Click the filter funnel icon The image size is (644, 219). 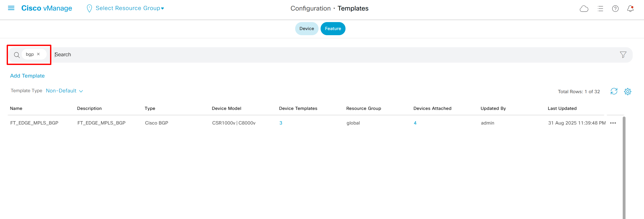tap(623, 55)
